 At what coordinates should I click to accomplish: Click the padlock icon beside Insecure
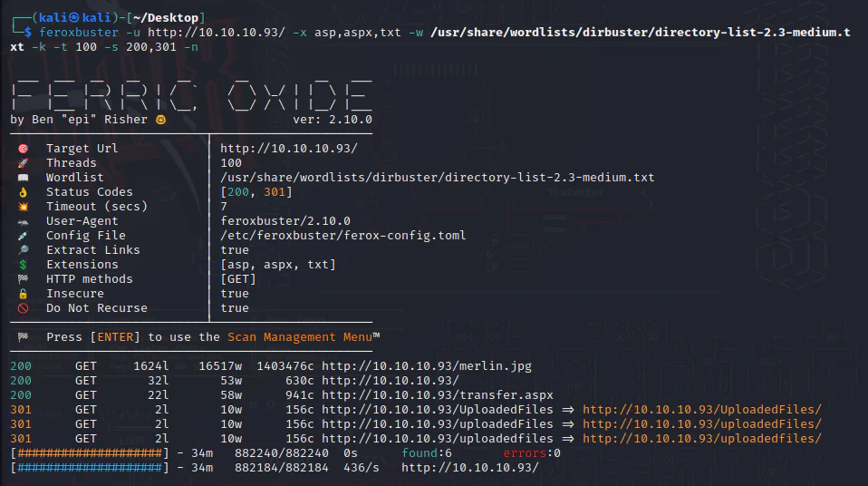pyautogui.click(x=23, y=294)
